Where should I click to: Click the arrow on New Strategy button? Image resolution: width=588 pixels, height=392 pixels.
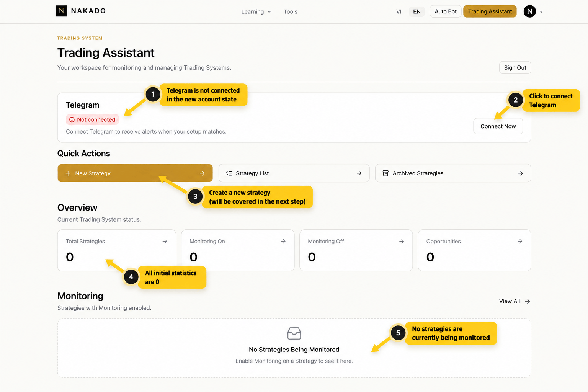tap(202, 173)
